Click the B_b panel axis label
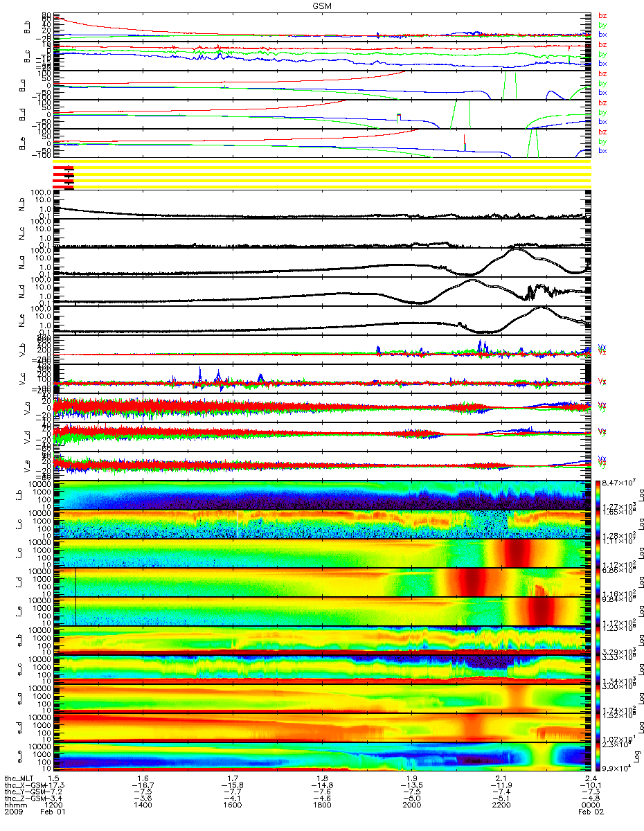 coord(28,27)
